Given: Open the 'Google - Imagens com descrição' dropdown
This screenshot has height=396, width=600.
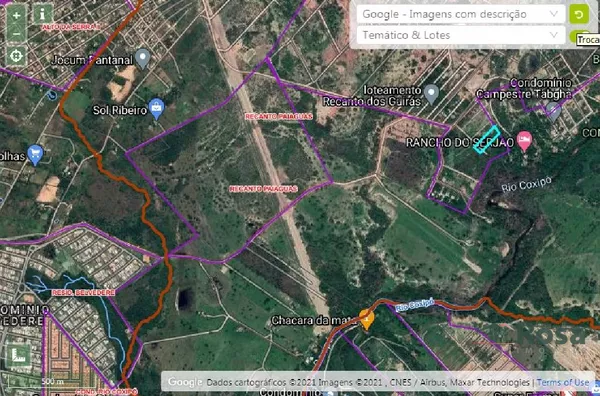Looking at the screenshot, I should tap(461, 14).
